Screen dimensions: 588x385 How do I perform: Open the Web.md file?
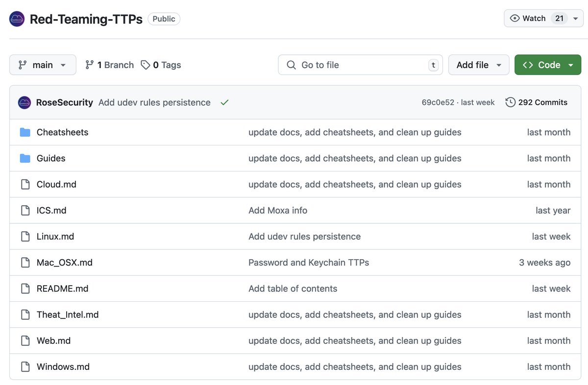click(53, 340)
